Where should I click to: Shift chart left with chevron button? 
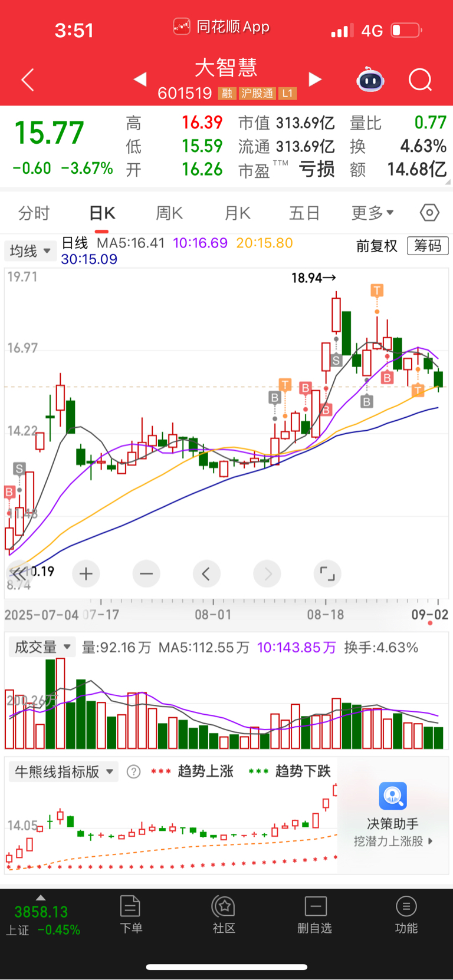click(x=206, y=573)
